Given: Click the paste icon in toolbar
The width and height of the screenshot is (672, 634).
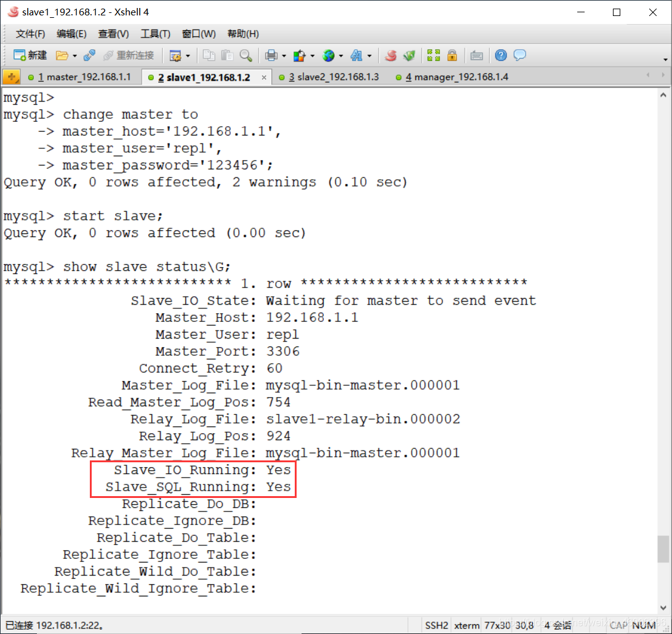Looking at the screenshot, I should (227, 55).
